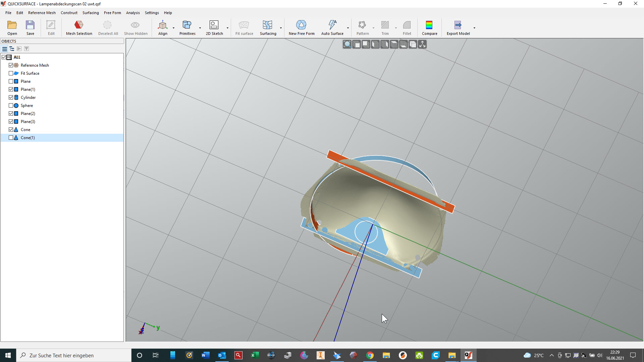644x362 pixels.
Task: Switch to right view cube icon
Action: (x=385, y=44)
